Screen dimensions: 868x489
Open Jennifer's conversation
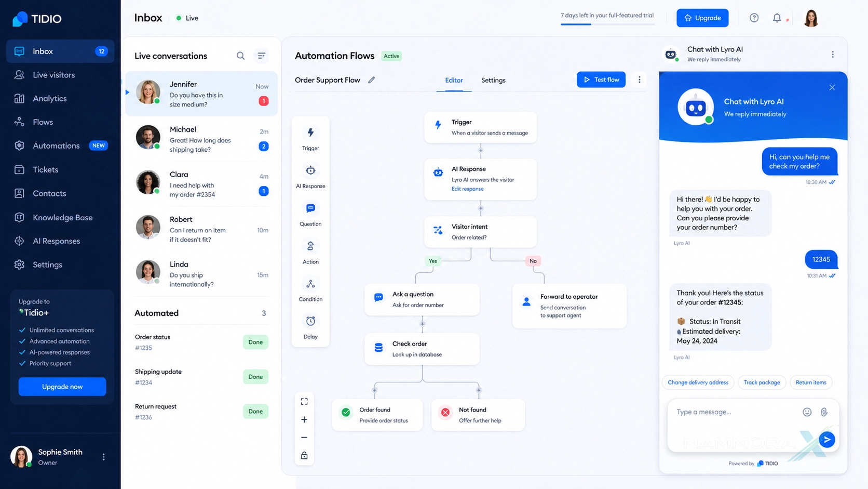click(201, 94)
